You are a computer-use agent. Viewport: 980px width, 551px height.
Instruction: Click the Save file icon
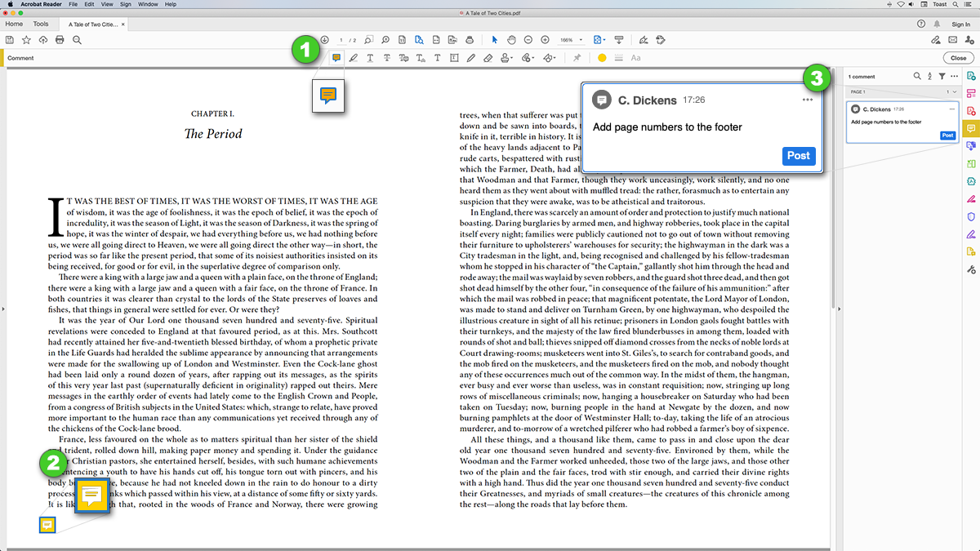pyautogui.click(x=10, y=39)
